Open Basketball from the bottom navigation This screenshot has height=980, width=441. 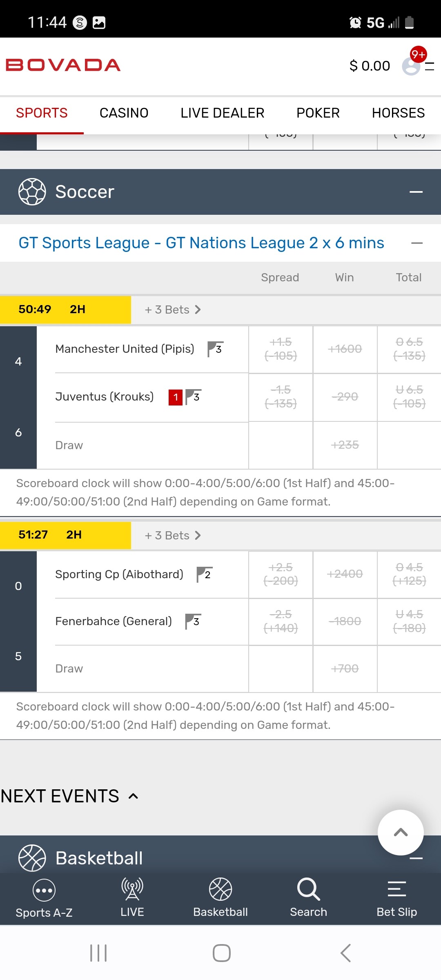coord(220,889)
